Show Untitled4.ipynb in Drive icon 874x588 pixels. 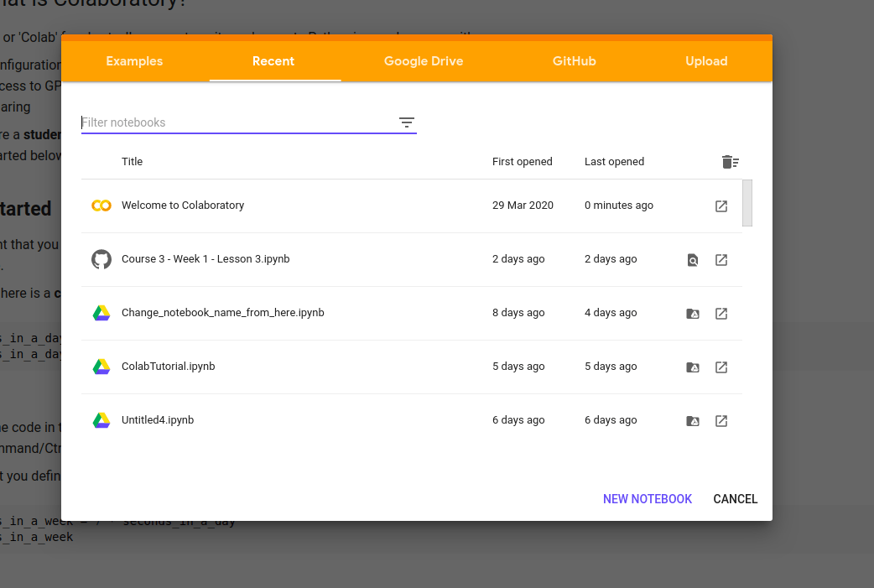click(692, 421)
